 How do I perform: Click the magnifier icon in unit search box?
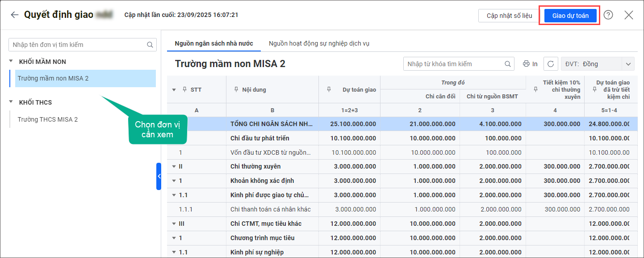point(150,45)
